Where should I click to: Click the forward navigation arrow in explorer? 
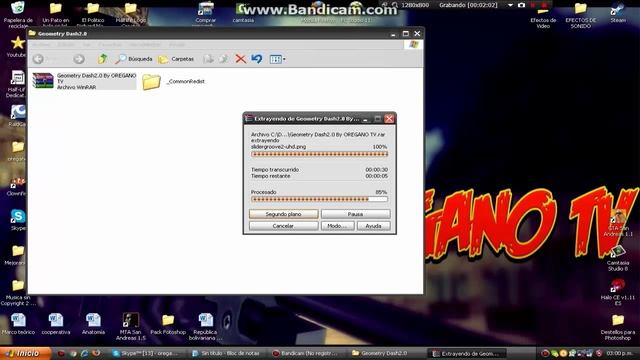(x=79, y=59)
